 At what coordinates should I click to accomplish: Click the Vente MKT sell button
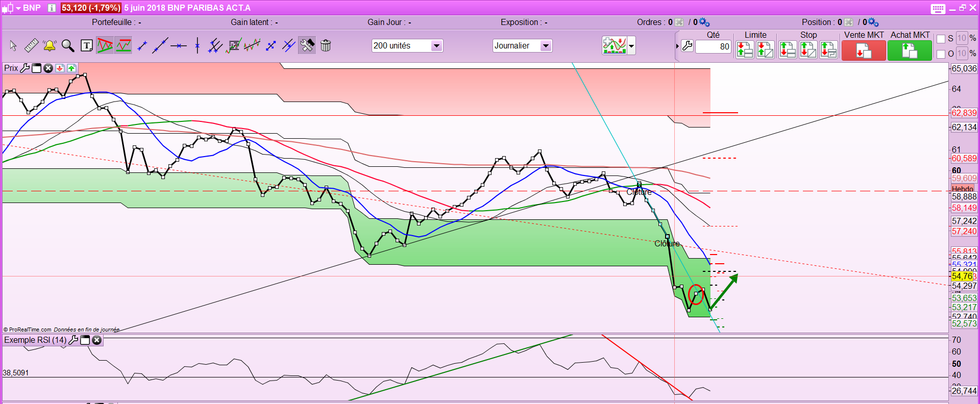click(864, 50)
